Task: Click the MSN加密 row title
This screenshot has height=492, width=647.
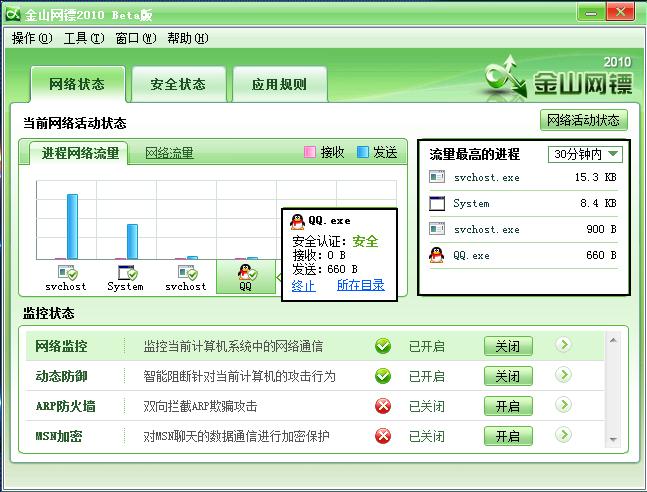Action: [59, 436]
